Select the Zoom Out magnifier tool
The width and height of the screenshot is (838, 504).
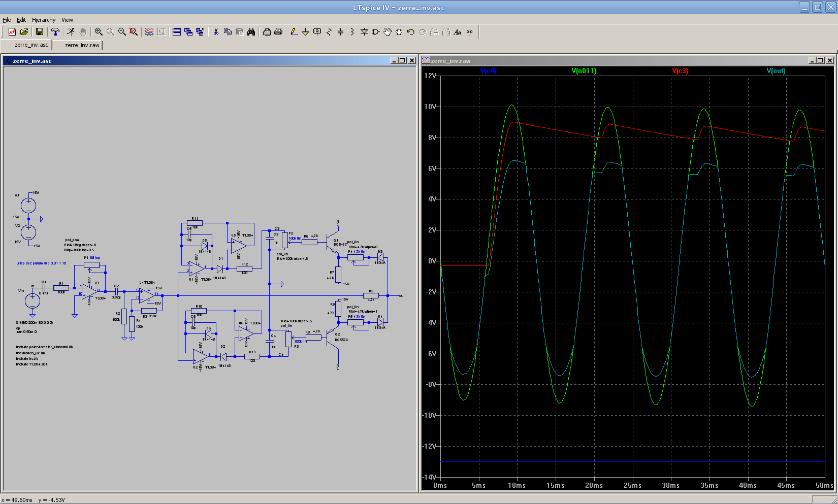tap(122, 31)
